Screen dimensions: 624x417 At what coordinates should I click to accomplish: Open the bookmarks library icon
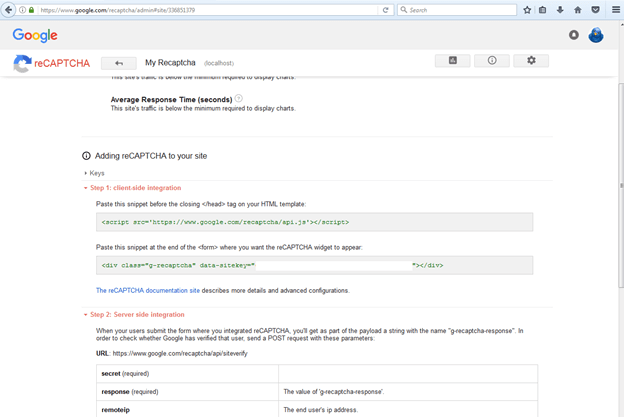542,10
